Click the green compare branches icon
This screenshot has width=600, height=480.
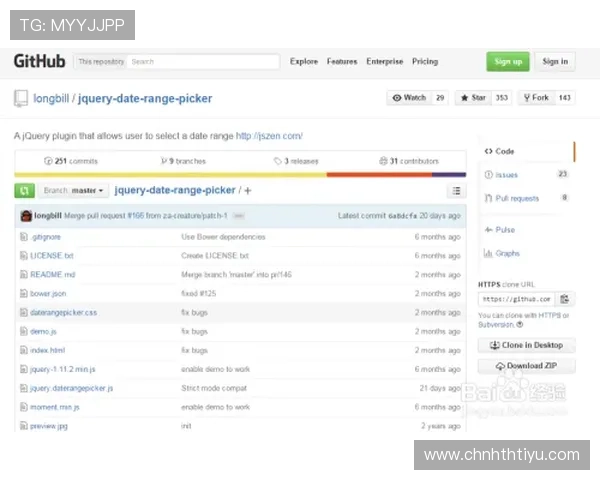24,190
